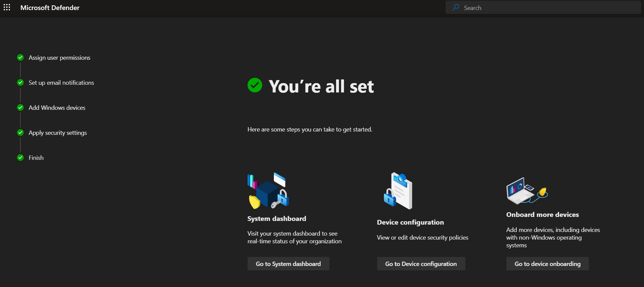Select the Set up email notifications step
This screenshot has width=644, height=287.
coord(61,83)
